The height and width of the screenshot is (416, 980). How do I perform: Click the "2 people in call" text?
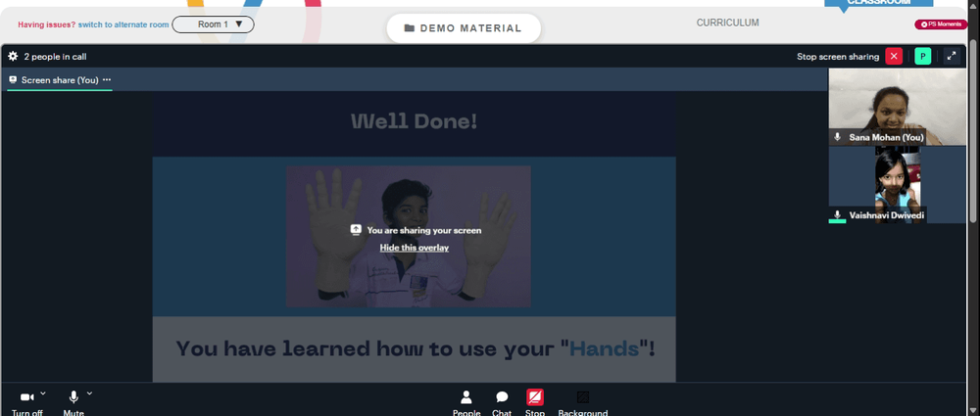point(55,56)
